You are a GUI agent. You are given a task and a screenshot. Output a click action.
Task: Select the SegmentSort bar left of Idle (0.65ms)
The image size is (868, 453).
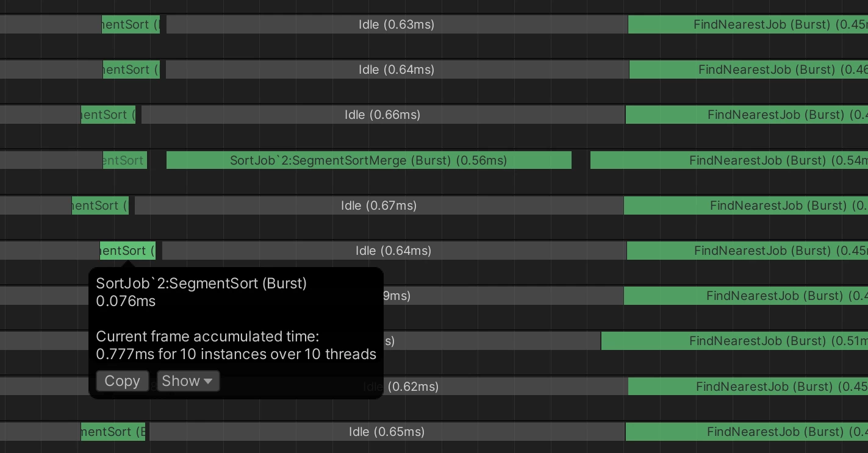click(x=113, y=432)
